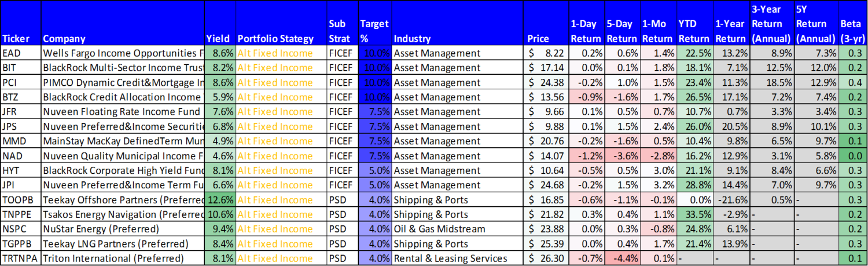Click the $ 26.30 price cell
868x266 pixels.
point(546,258)
